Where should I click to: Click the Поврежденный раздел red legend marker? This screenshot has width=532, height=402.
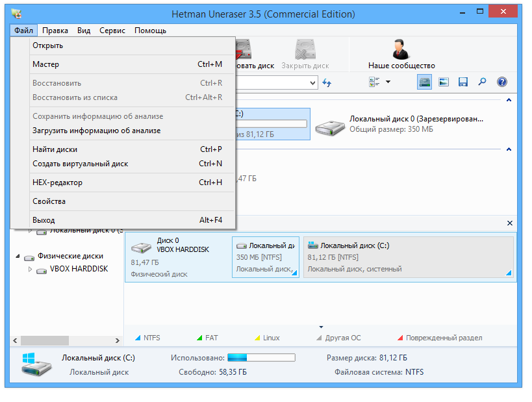click(x=400, y=338)
